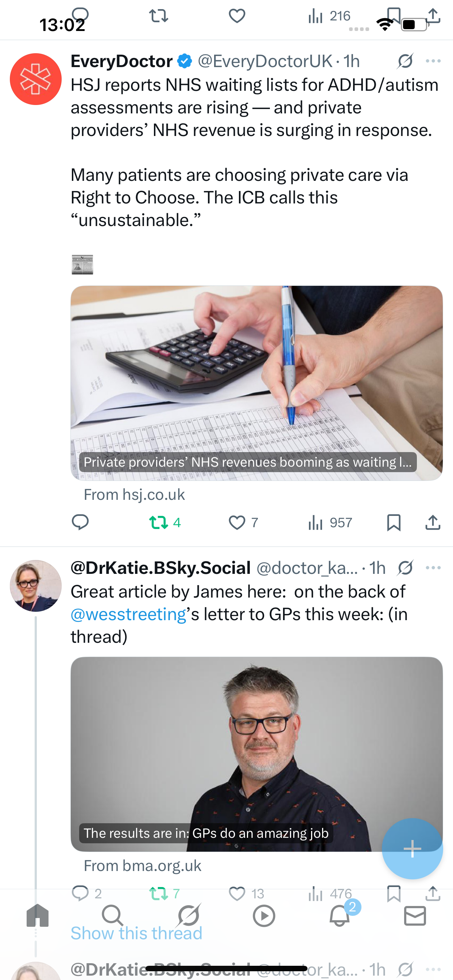View analytics showing 957 views

coord(330,522)
